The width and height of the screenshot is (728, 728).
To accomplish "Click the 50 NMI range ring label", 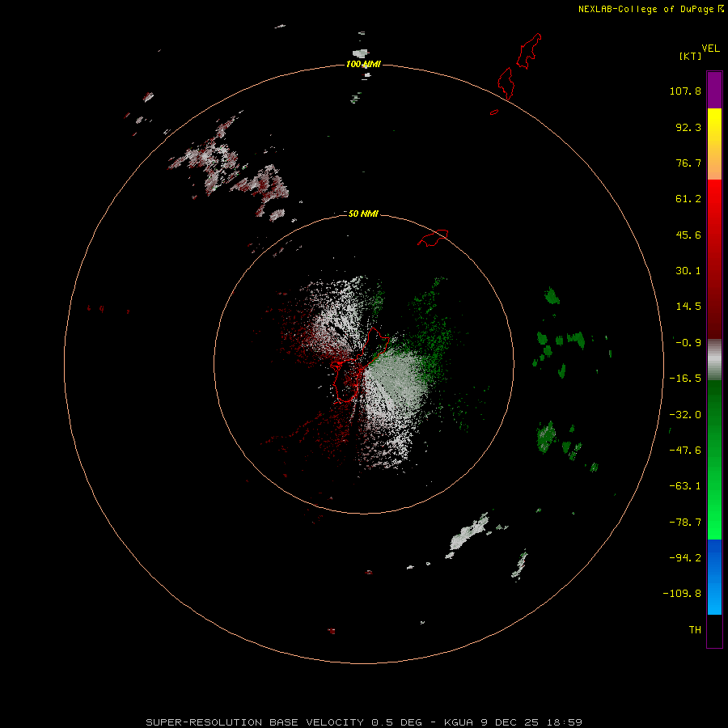I will pos(363,214).
